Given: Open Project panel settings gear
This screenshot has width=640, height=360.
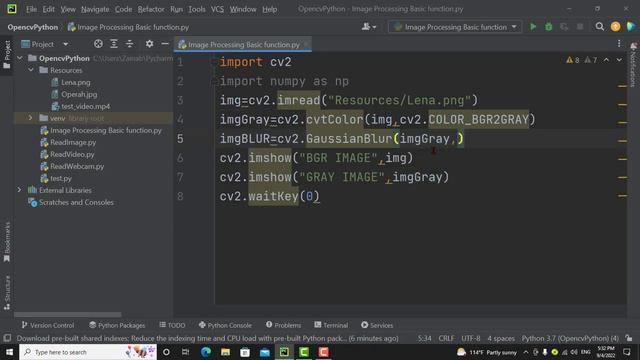Looking at the screenshot, I should click(149, 44).
